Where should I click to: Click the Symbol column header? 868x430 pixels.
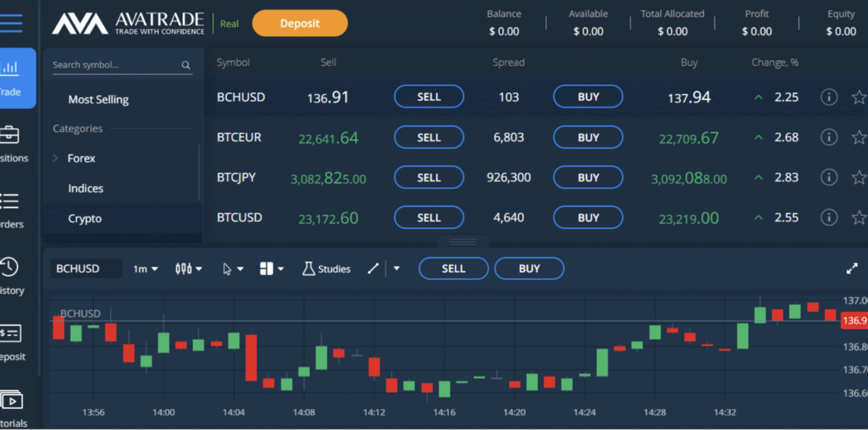click(x=233, y=63)
